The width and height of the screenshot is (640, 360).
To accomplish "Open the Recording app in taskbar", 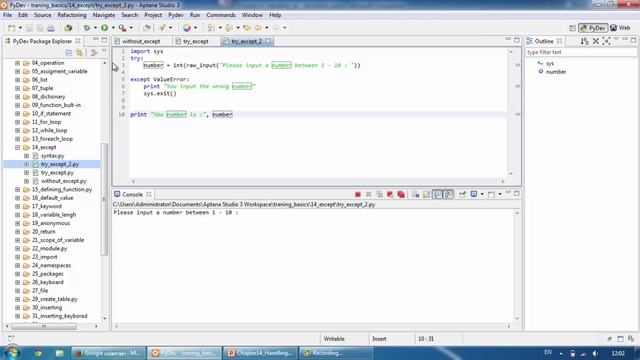I will (x=336, y=353).
